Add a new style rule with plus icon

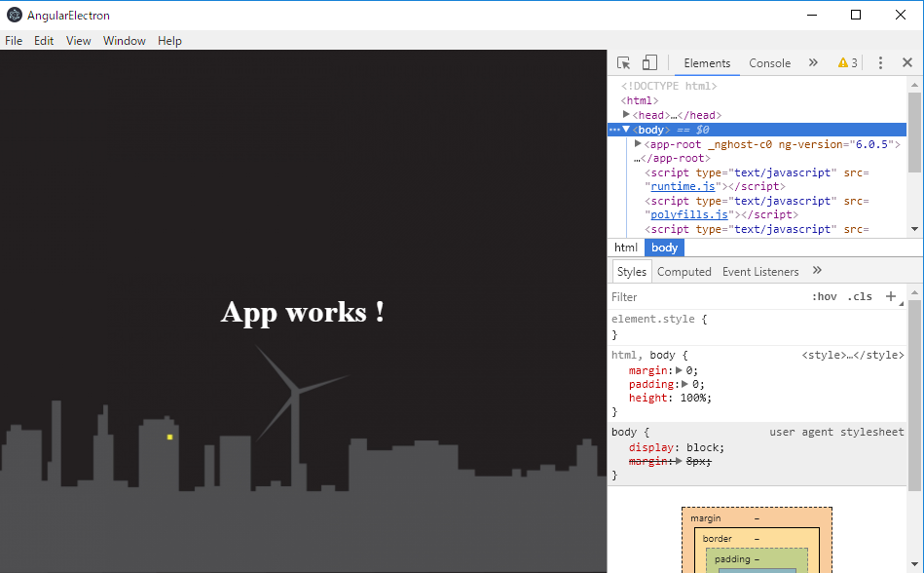coord(892,296)
